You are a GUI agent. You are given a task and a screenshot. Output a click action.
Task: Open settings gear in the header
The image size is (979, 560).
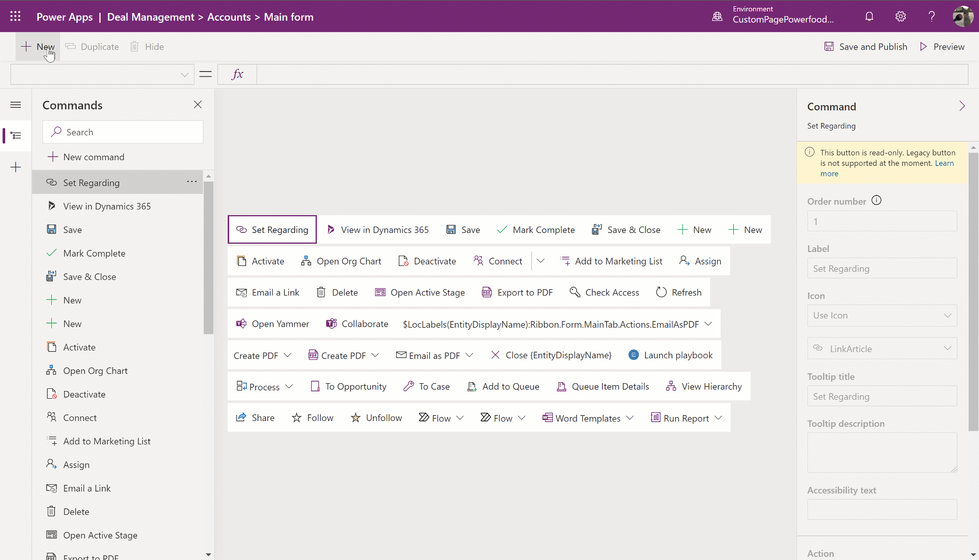pyautogui.click(x=901, y=17)
